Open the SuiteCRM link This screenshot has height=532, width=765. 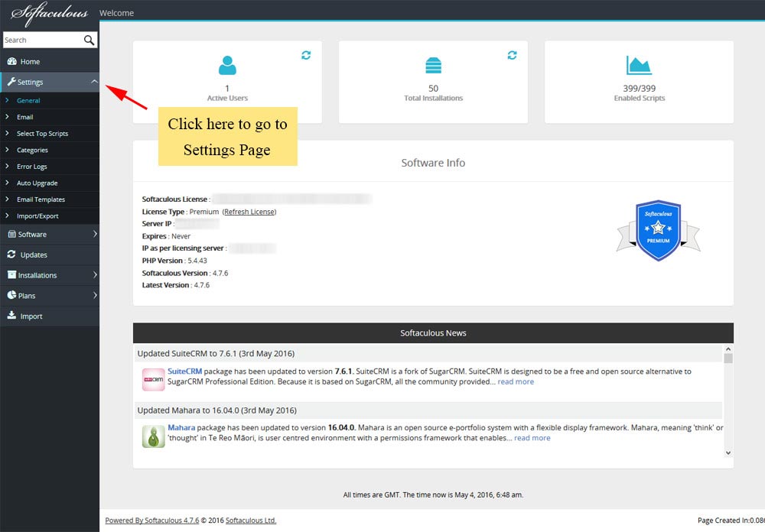tap(185, 371)
